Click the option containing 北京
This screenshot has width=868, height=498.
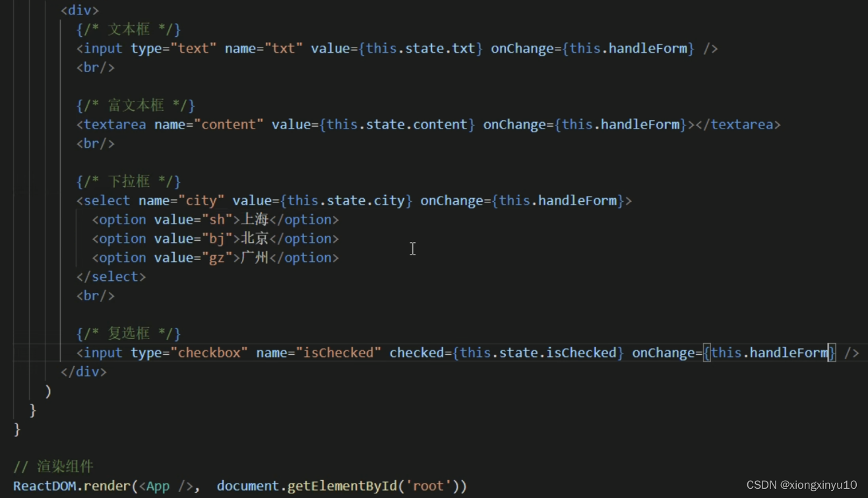pyautogui.click(x=254, y=238)
